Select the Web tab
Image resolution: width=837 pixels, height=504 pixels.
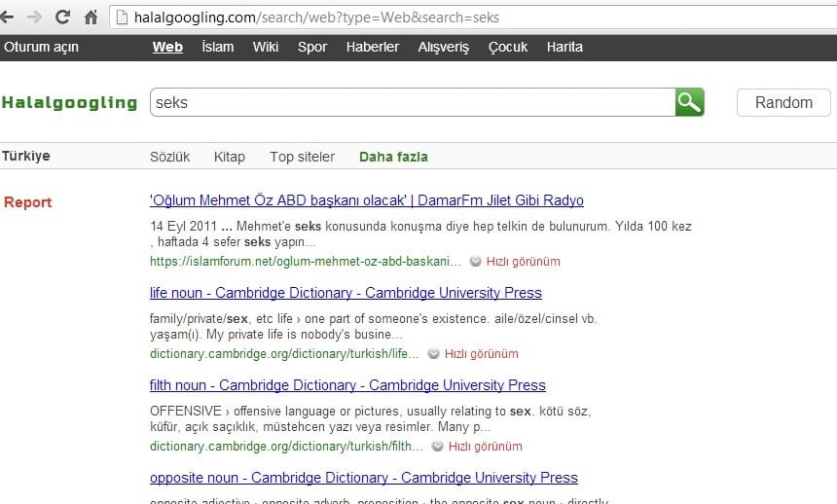167,47
